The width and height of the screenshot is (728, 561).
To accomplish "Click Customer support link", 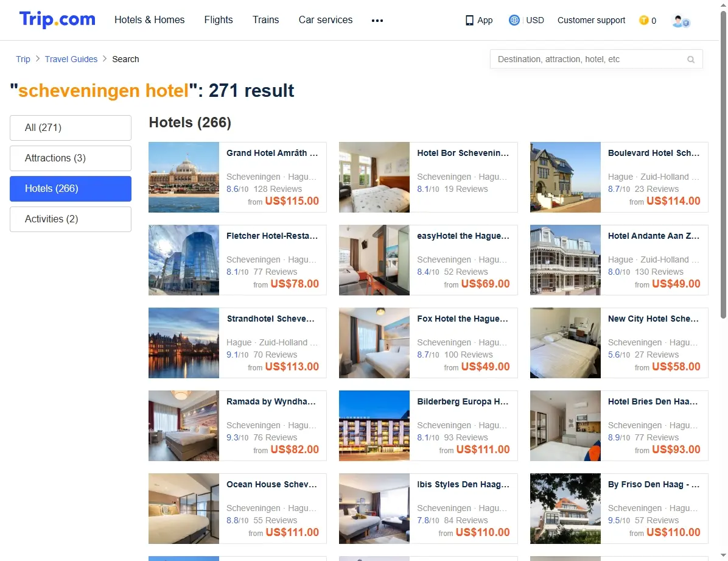I will 591,20.
